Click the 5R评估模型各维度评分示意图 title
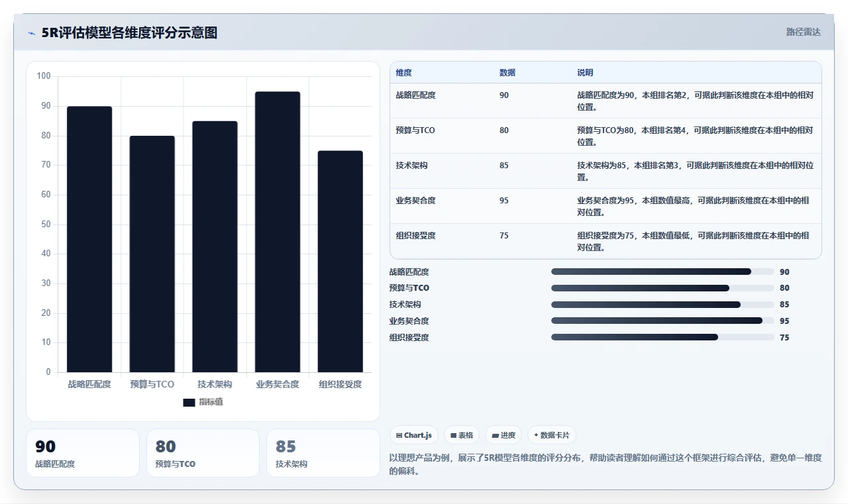 (129, 32)
